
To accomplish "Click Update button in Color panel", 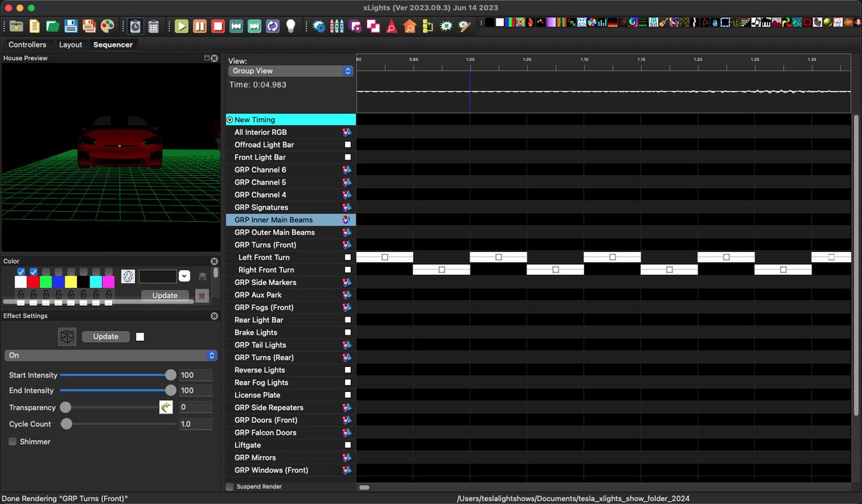I will coord(165,296).
